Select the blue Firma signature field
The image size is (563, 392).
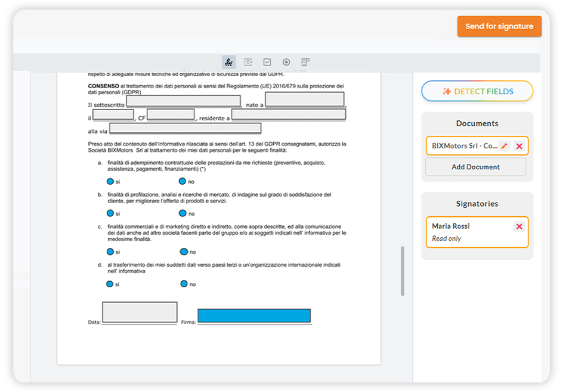(254, 315)
